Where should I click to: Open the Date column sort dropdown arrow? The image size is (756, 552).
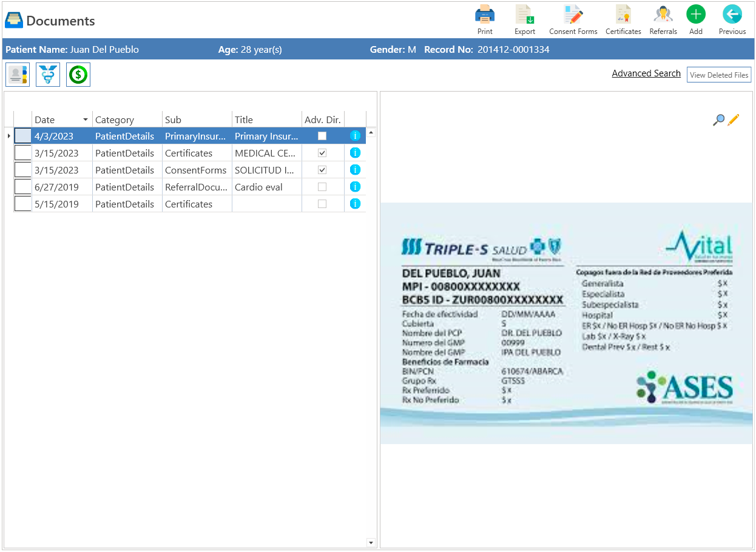(x=86, y=119)
